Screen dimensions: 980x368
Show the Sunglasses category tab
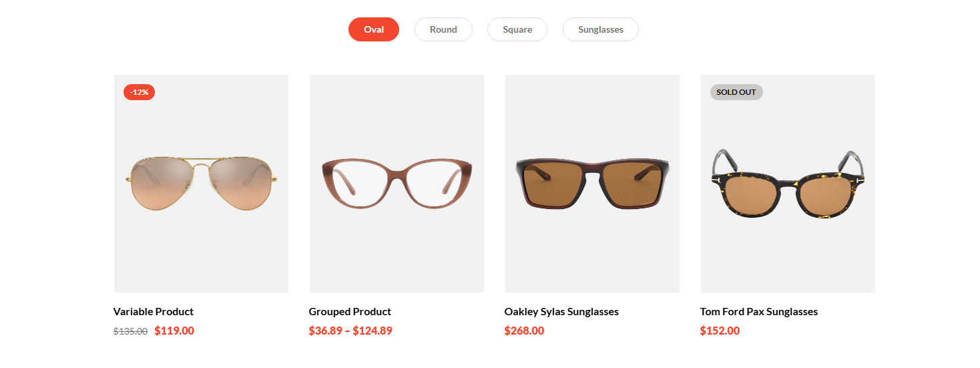coord(600,29)
